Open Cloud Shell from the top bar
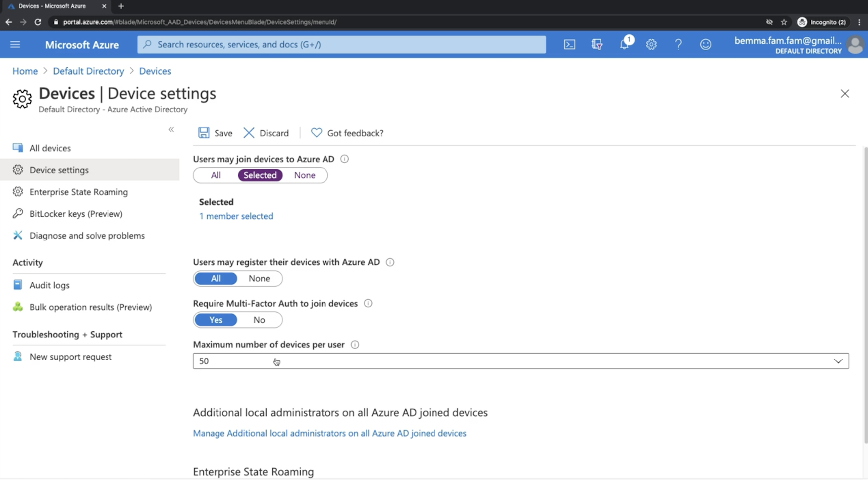This screenshot has width=868, height=480. 569,45
